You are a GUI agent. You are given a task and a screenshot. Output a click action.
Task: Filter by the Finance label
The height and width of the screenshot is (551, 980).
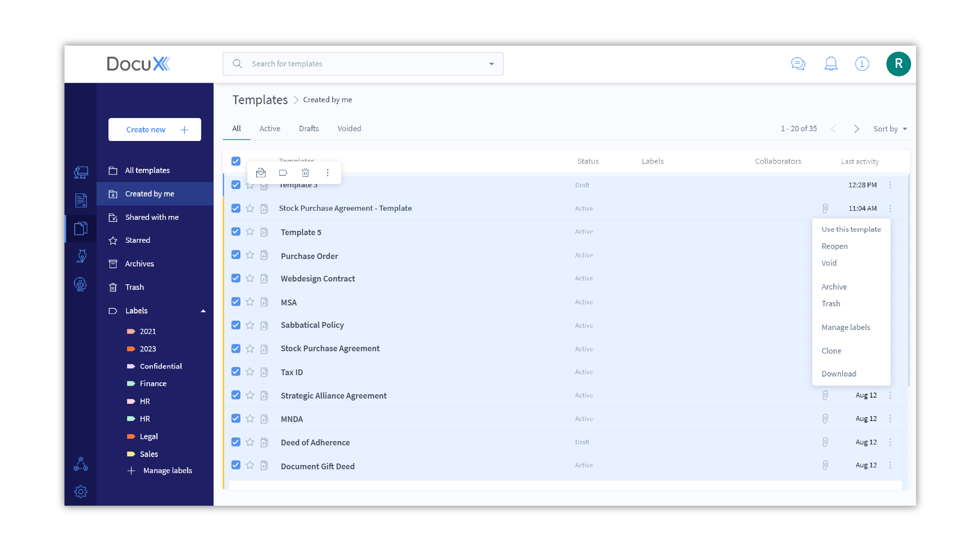point(153,384)
